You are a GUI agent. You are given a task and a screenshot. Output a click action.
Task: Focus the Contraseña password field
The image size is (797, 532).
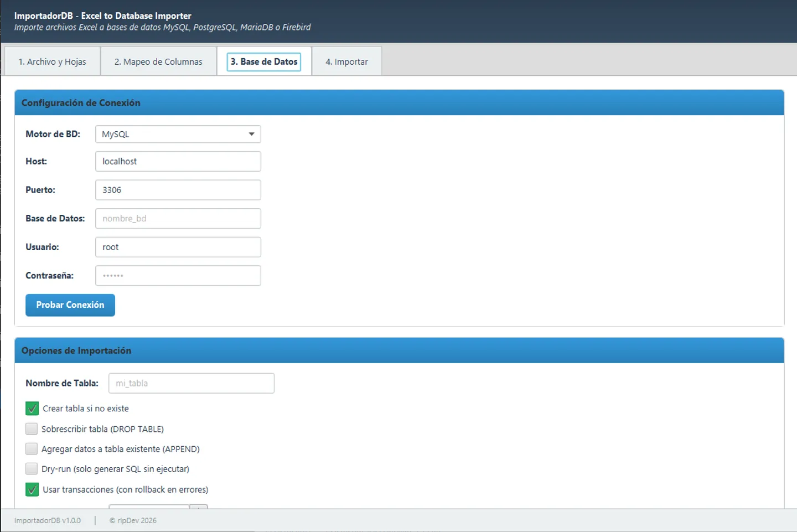pos(178,275)
